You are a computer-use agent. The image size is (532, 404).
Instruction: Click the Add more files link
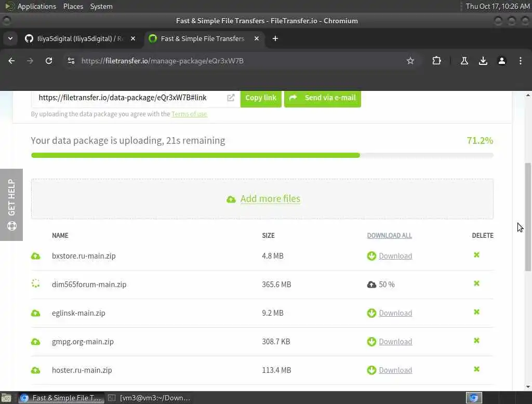pos(270,199)
